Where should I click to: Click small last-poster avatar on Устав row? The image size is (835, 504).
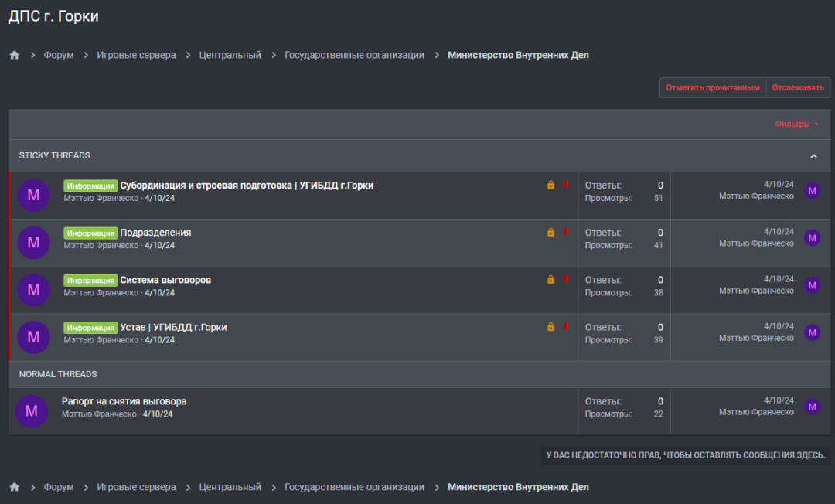pos(812,332)
